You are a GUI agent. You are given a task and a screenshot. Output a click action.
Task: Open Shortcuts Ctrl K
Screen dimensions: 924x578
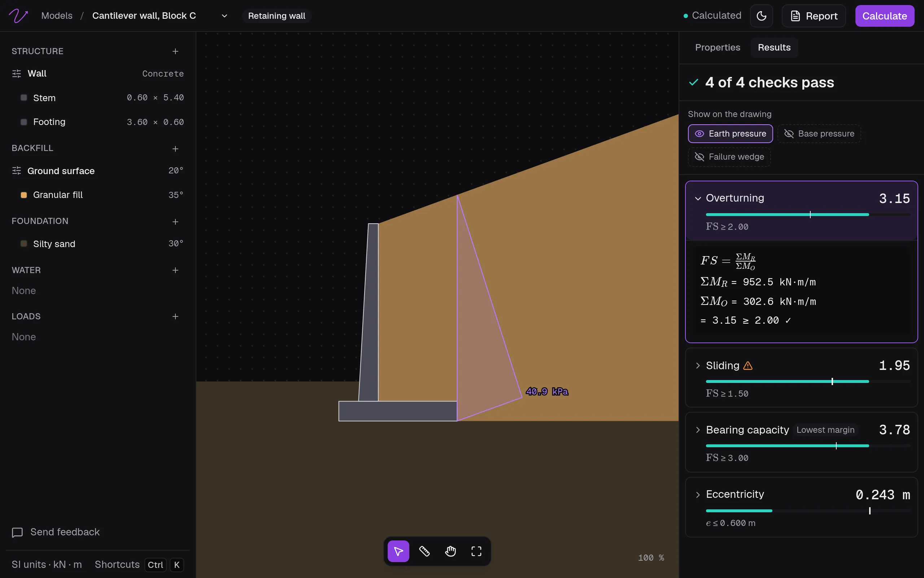139,565
